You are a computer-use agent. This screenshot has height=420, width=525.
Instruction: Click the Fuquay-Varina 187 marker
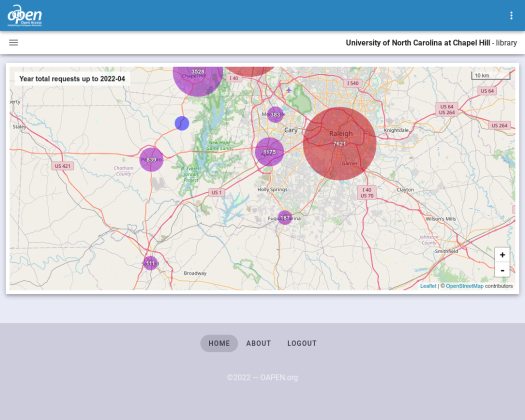pos(284,217)
